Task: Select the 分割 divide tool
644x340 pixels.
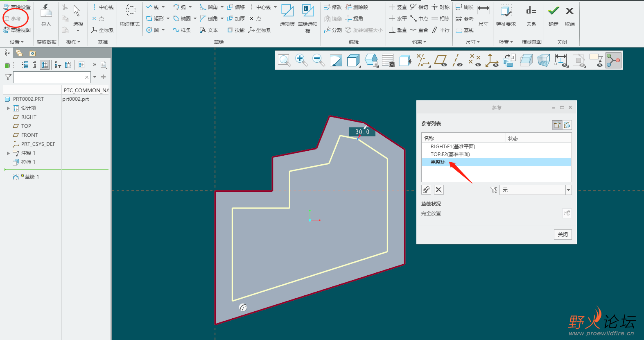Action: click(x=333, y=30)
